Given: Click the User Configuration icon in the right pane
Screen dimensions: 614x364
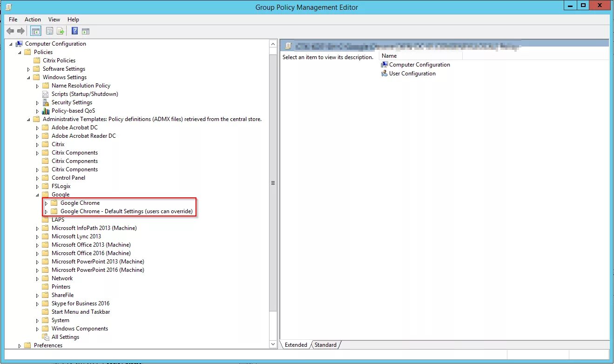Looking at the screenshot, I should pos(384,74).
